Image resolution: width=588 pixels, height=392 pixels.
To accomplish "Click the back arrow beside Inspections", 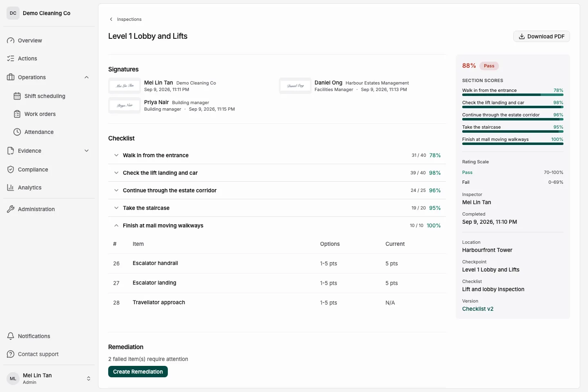I will click(111, 19).
